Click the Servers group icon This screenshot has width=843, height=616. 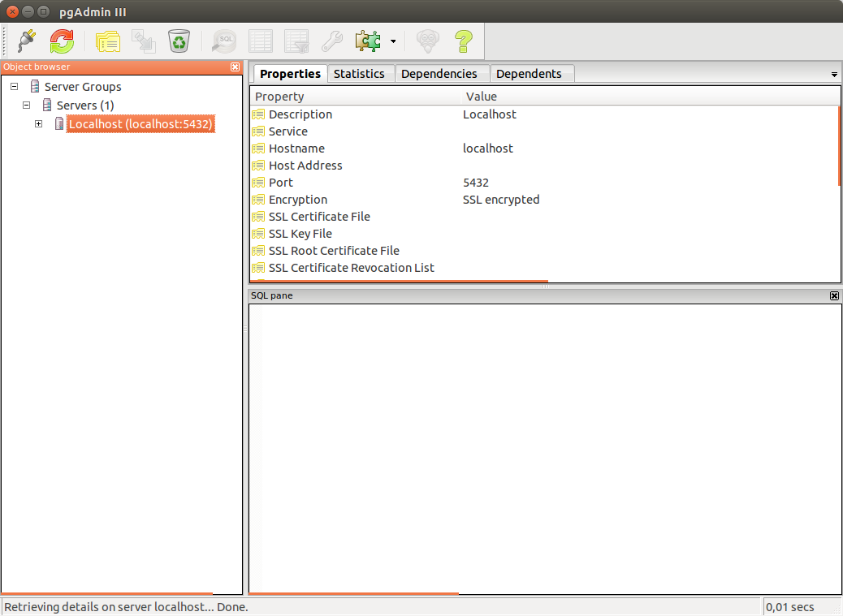tap(47, 105)
